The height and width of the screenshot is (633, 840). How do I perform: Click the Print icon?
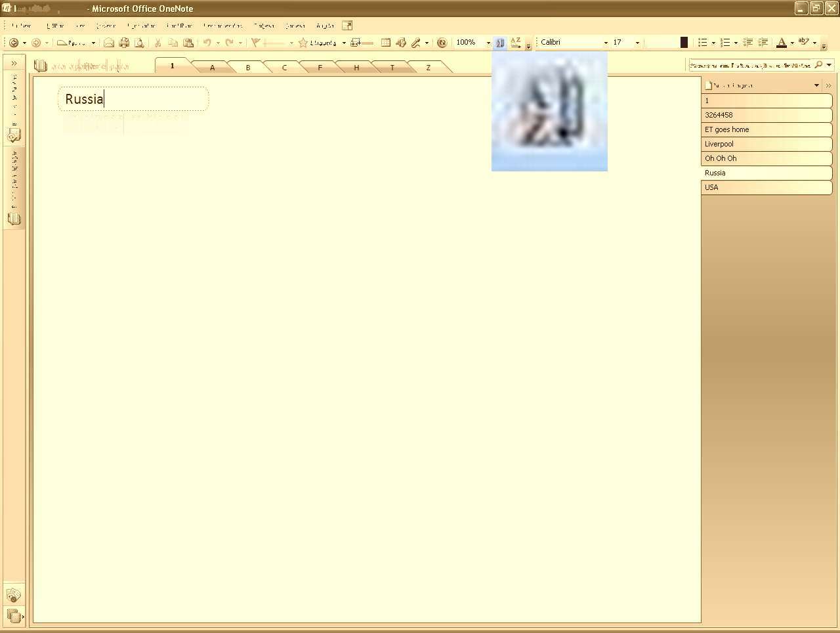124,43
